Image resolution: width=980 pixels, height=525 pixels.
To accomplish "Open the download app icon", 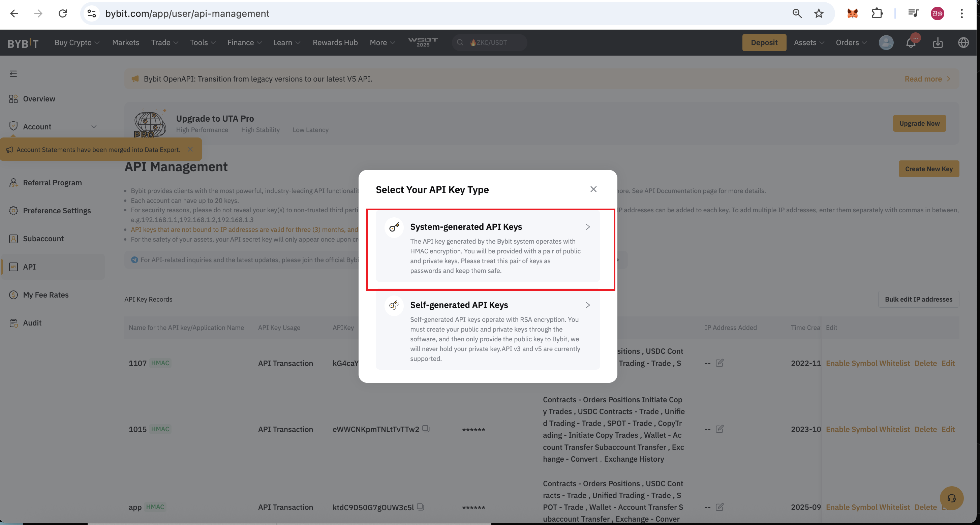I will (938, 42).
